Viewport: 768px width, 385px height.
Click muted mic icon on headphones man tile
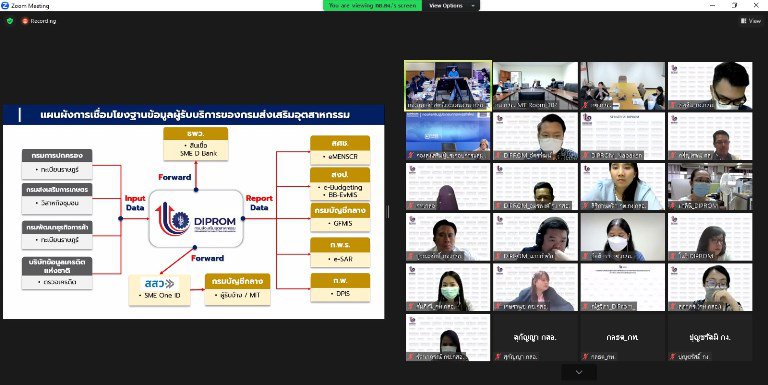coord(498,256)
